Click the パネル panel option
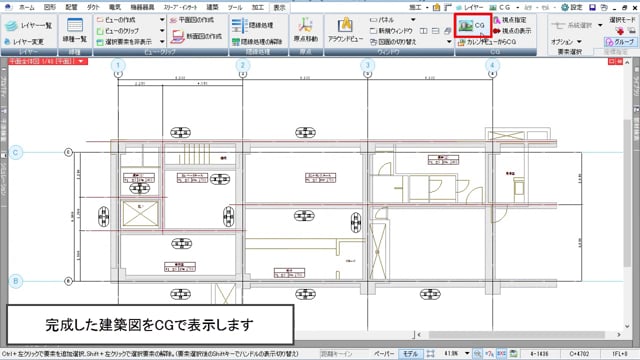Viewport: 640px width, 360px height. click(x=382, y=20)
